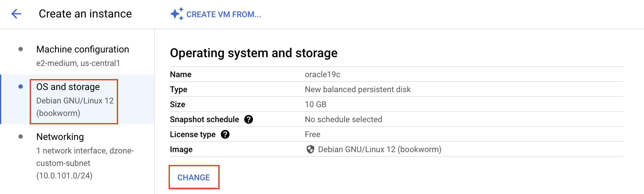Open CREATE VM FROM... link

223,14
